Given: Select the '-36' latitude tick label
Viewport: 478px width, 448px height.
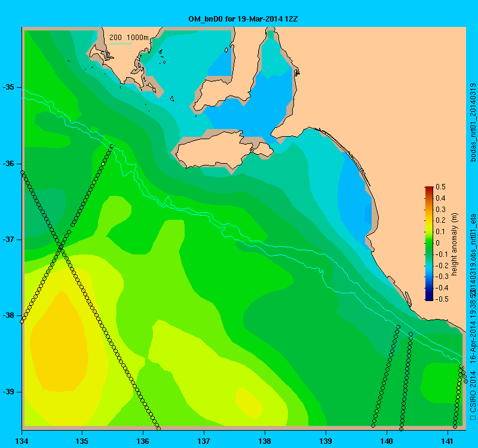Looking at the screenshot, I should click(8, 164).
